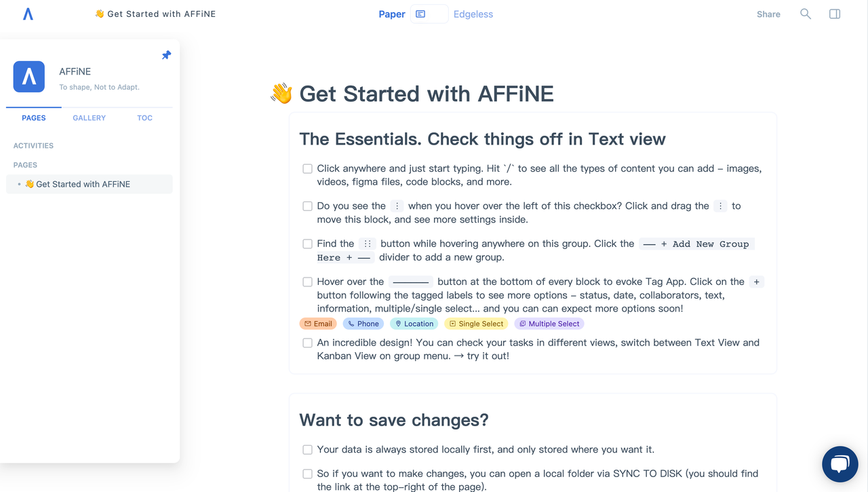
Task: Select the PAGES tab
Action: (x=34, y=118)
